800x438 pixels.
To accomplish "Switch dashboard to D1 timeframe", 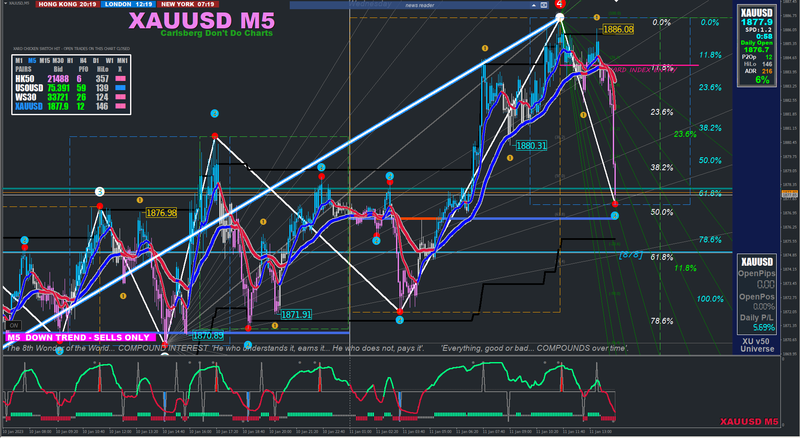I will tap(96, 60).
